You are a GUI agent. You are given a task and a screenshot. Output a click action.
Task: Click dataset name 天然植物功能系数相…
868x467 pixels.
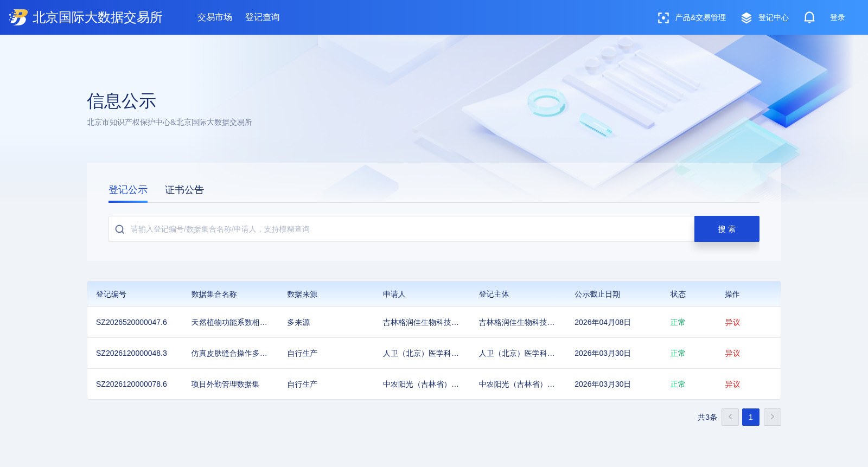tap(229, 322)
